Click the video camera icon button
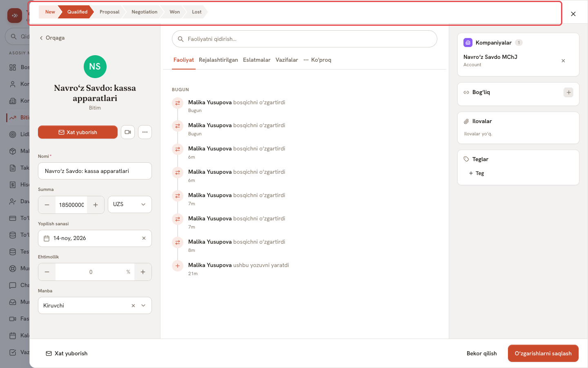This screenshot has height=368, width=588. [128, 132]
